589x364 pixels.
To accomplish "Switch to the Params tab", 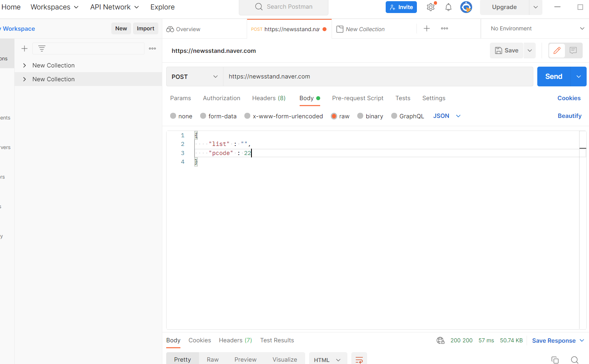I will (180, 98).
